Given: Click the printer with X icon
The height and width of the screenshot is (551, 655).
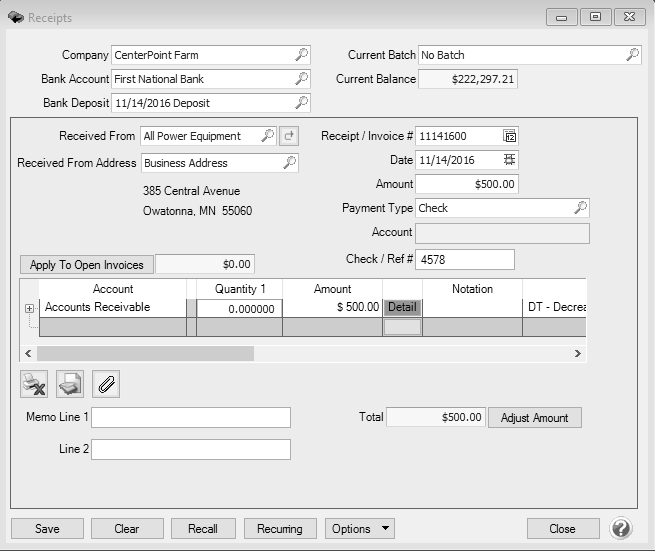Looking at the screenshot, I should (x=34, y=383).
